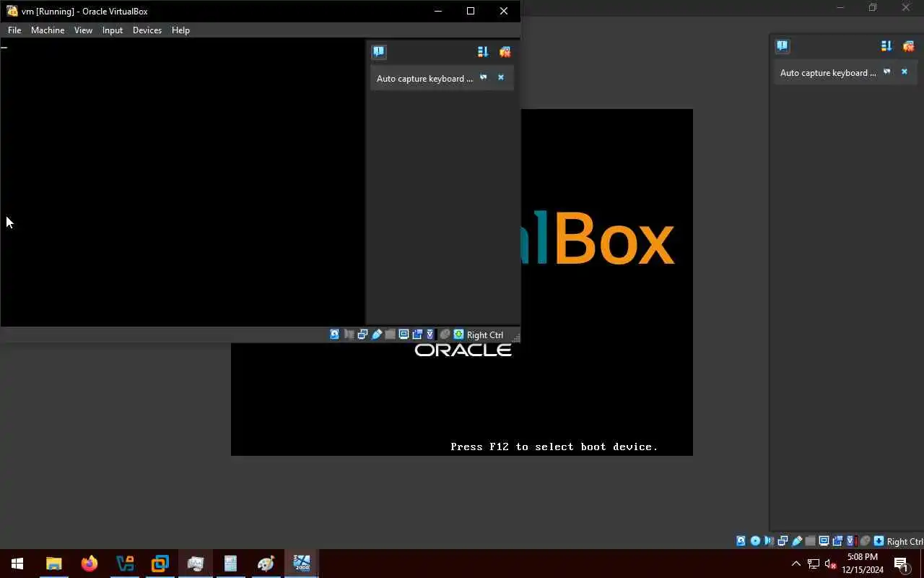
Task: Toggle notification center icon in background VM window
Action: (x=782, y=46)
